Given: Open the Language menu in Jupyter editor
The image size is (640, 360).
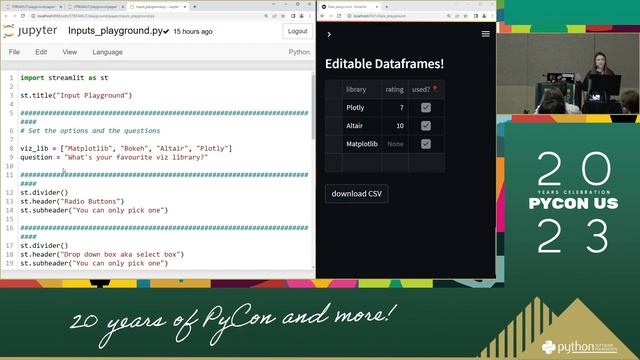Looking at the screenshot, I should coord(107,52).
